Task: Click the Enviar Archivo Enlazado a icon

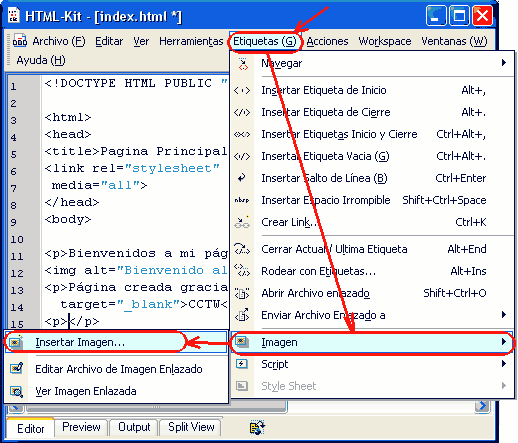Action: (242, 315)
